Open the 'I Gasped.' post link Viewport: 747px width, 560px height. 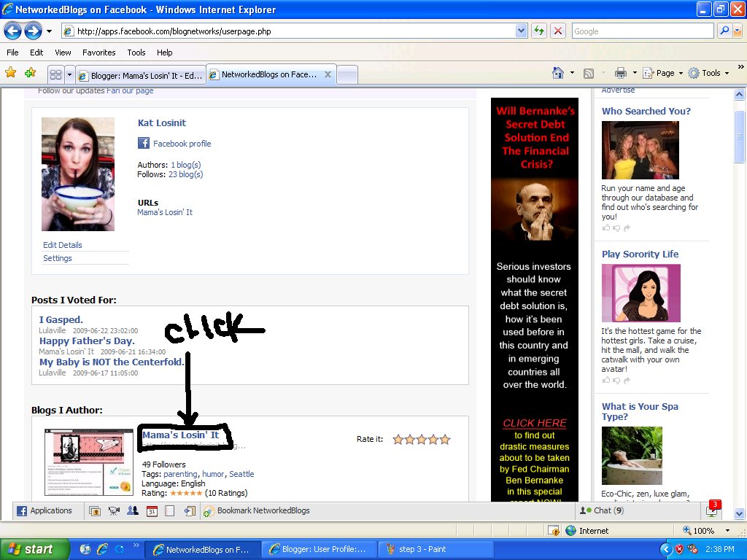(61, 319)
